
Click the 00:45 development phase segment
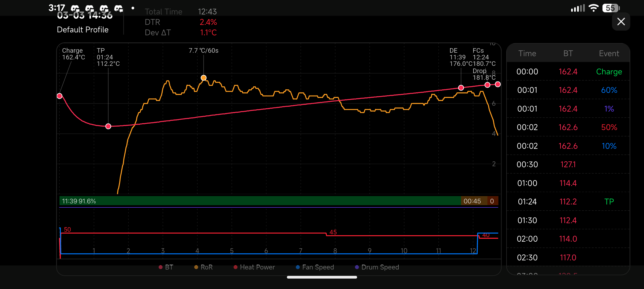(473, 201)
